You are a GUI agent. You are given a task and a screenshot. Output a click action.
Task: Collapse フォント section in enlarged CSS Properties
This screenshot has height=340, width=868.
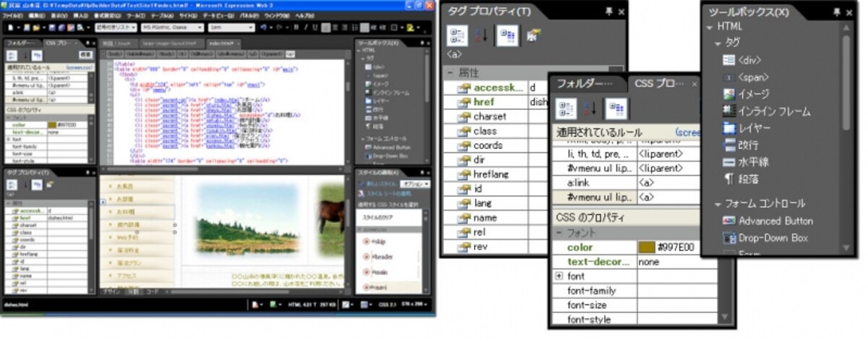tap(559, 232)
